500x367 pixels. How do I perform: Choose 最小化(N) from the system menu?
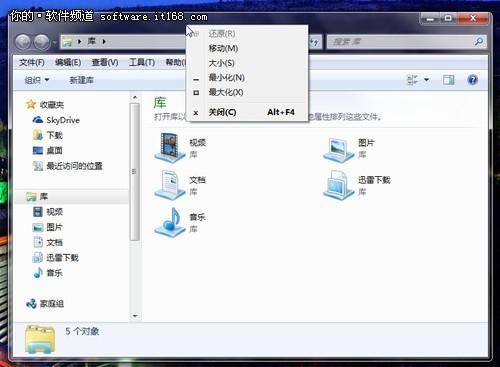[247, 78]
